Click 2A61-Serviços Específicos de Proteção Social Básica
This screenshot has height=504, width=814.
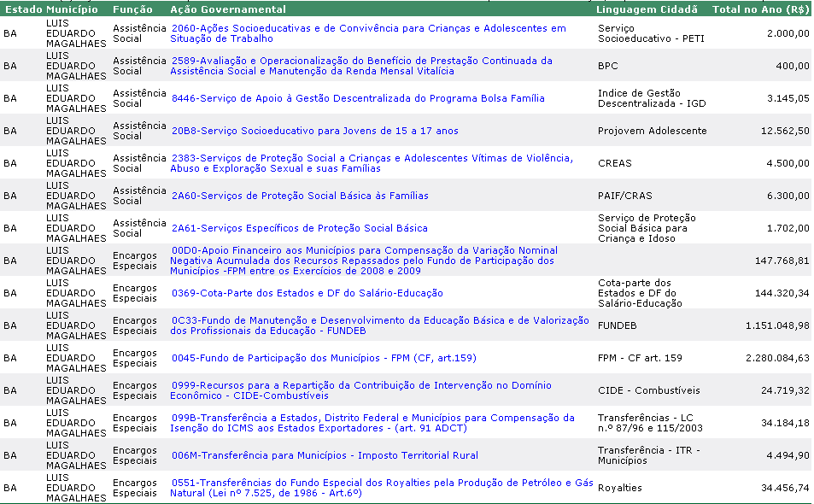tap(299, 228)
